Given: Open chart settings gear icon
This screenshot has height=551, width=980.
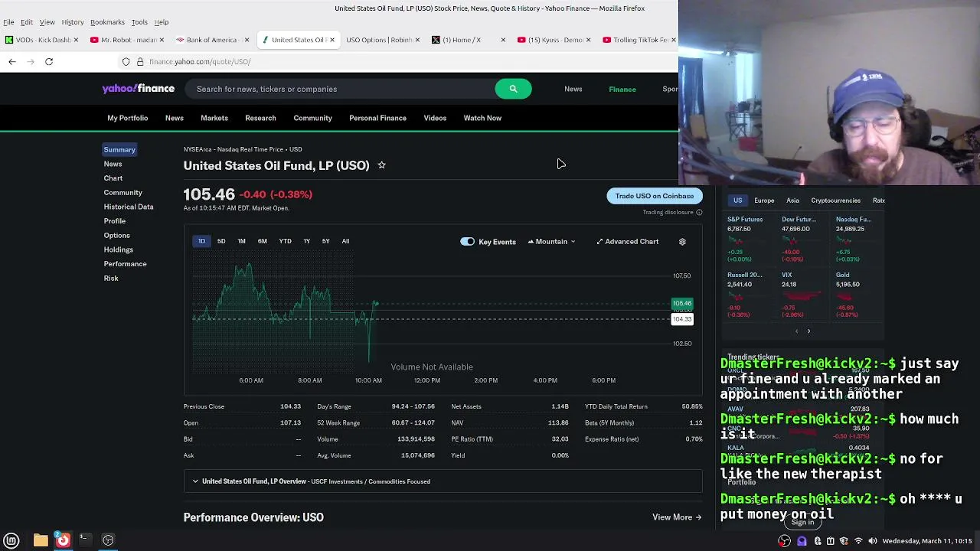Looking at the screenshot, I should tap(682, 242).
